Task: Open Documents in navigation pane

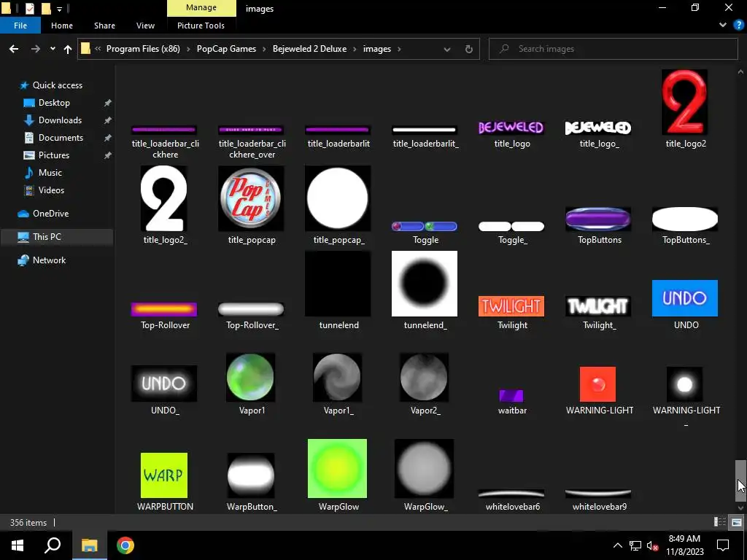Action: (61, 138)
